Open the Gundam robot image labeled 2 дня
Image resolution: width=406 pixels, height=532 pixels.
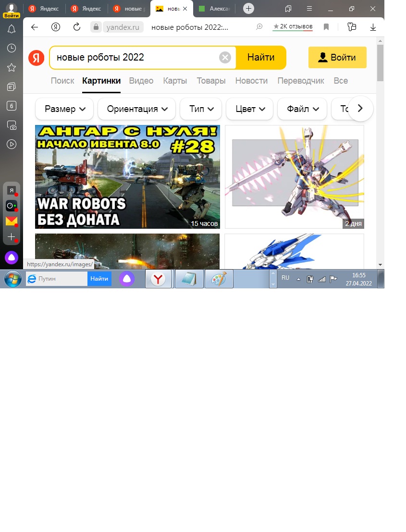click(295, 177)
